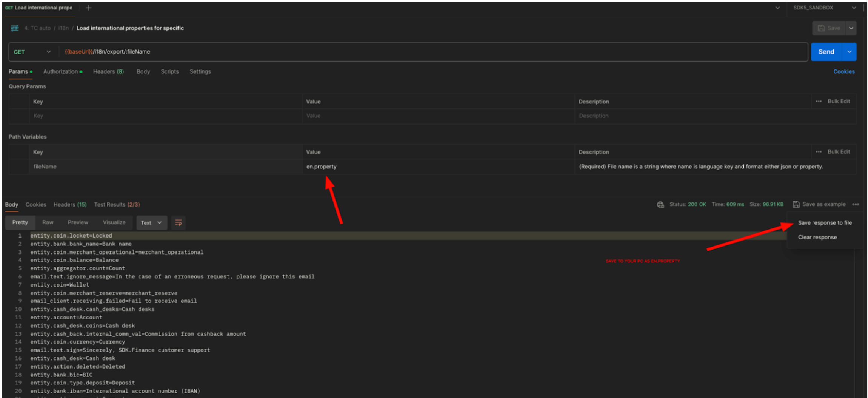Image resolution: width=868 pixels, height=398 pixels.
Task: Open the Test Results tab
Action: coord(117,204)
